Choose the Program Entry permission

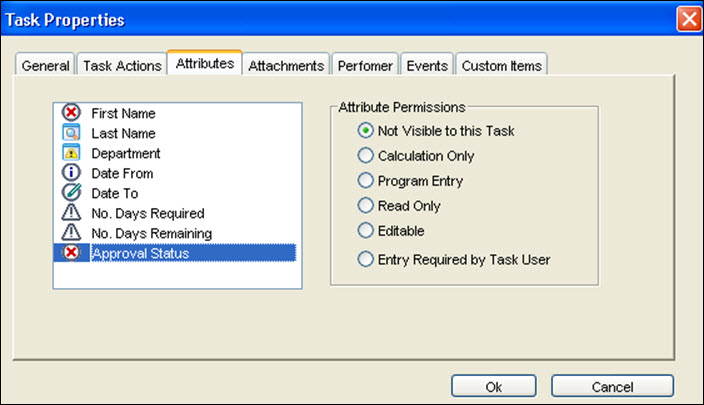pyautogui.click(x=365, y=180)
